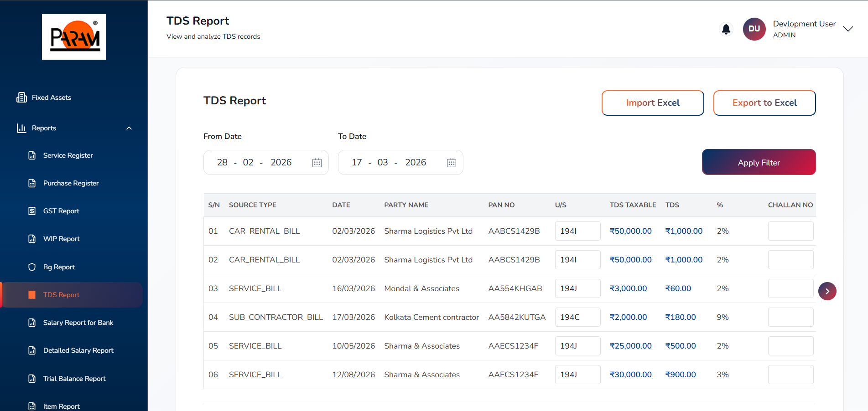
Task: Click the Fixed Assets sidebar icon
Action: (21, 98)
